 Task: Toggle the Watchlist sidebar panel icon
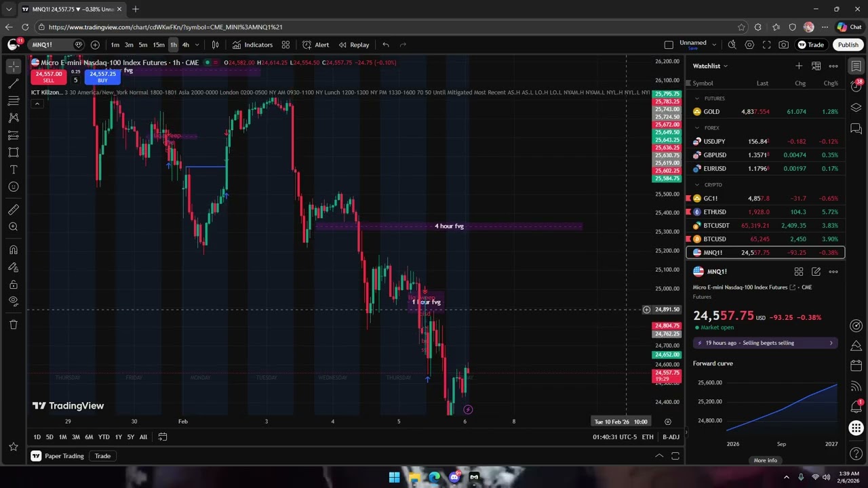pyautogui.click(x=856, y=66)
